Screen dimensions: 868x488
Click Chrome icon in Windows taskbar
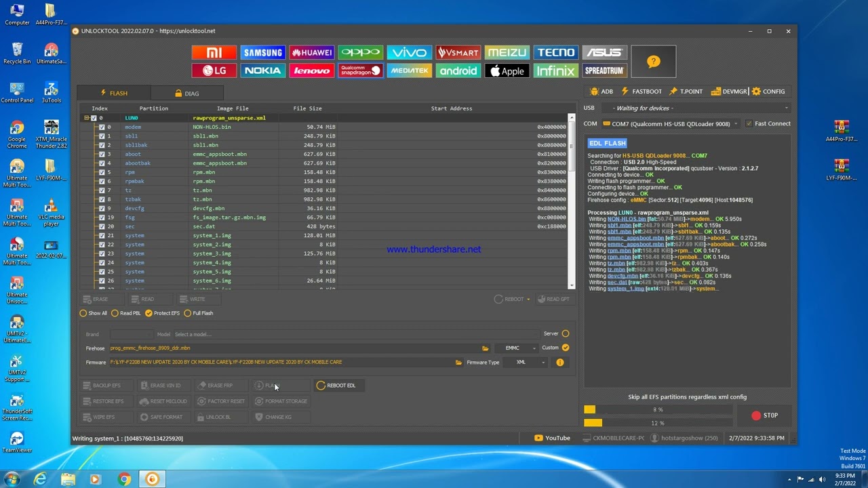click(x=124, y=479)
